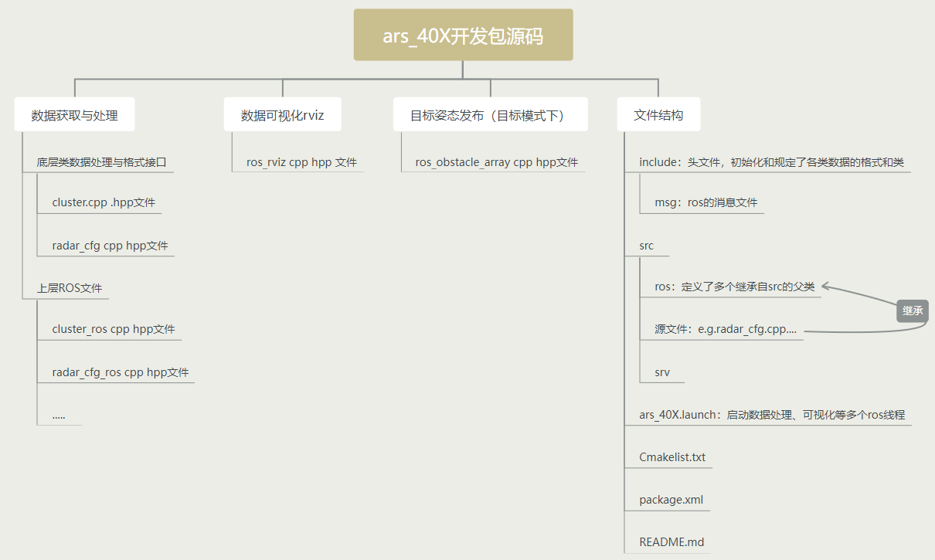Click the srv node
Image resolution: width=935 pixels, height=560 pixels.
tap(661, 372)
